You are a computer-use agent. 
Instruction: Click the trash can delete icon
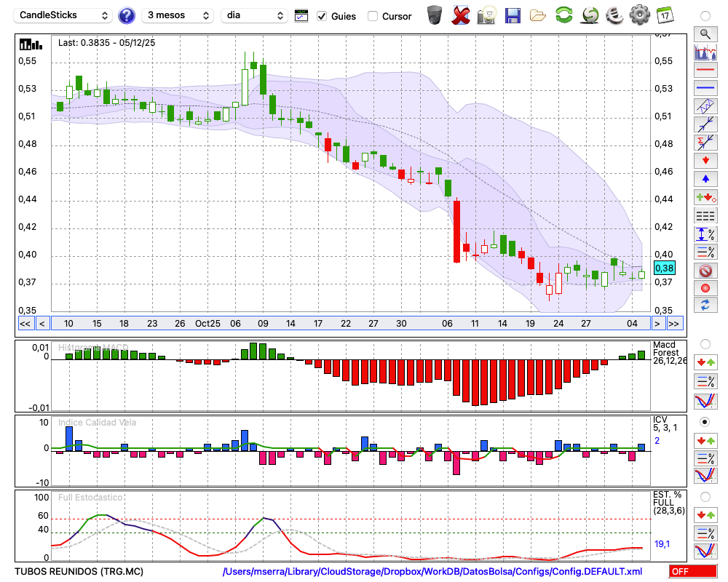coord(435,15)
